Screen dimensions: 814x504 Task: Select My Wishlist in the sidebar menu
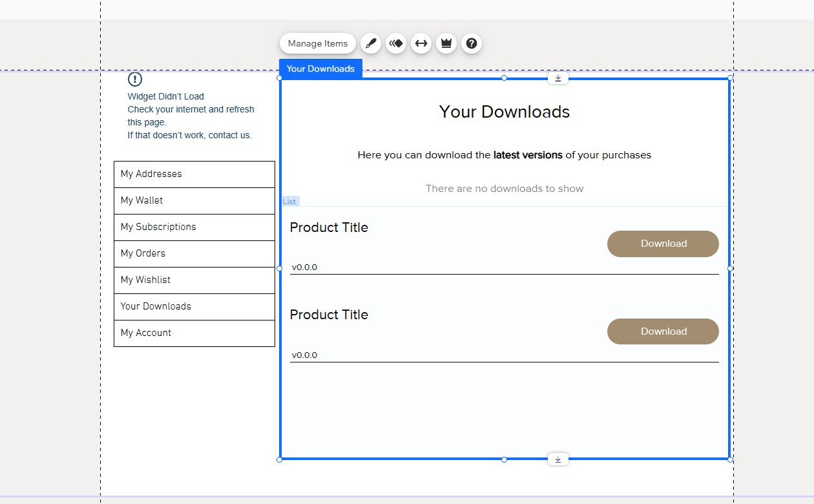click(x=145, y=280)
